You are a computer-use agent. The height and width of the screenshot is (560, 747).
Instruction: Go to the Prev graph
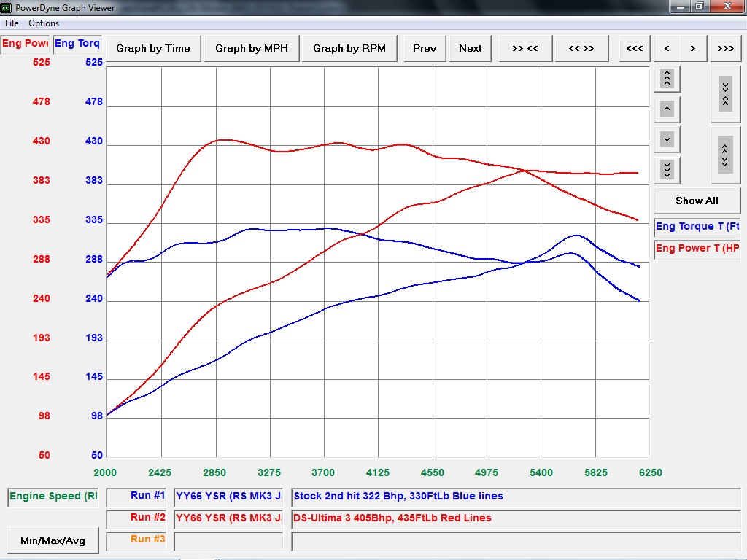[425, 48]
